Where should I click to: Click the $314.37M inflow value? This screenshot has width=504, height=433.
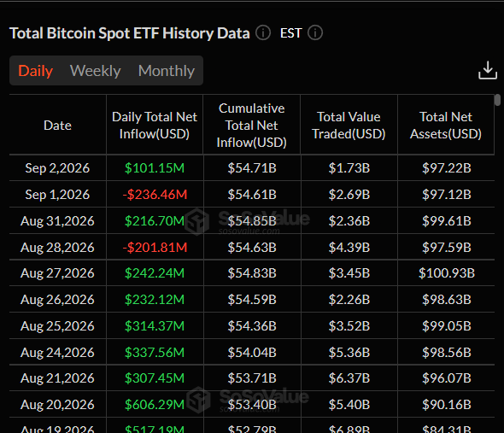[x=155, y=326]
